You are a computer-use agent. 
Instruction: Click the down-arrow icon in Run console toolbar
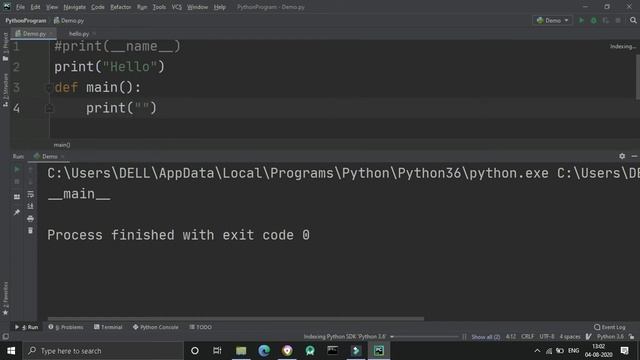coord(30,182)
